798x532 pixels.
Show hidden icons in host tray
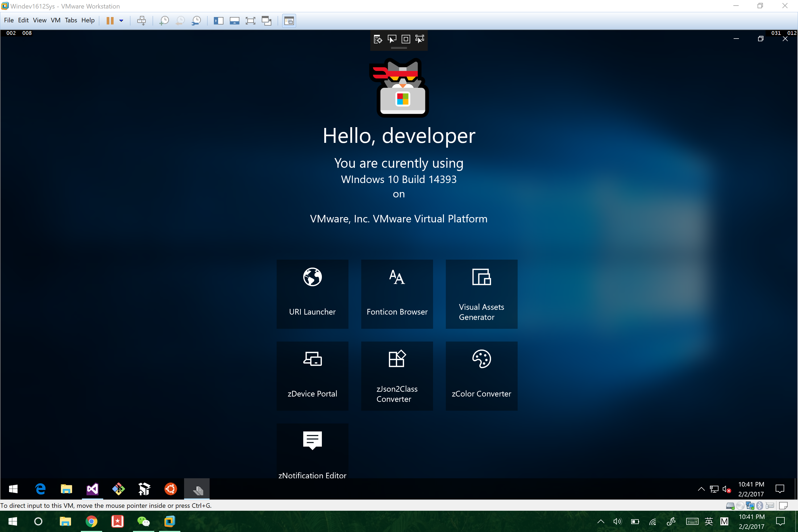(601, 521)
